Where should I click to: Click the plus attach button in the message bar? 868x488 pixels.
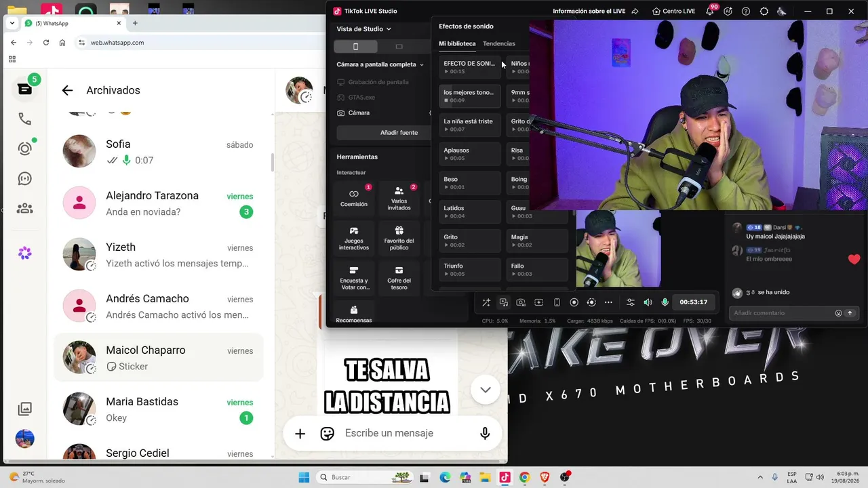pyautogui.click(x=300, y=433)
